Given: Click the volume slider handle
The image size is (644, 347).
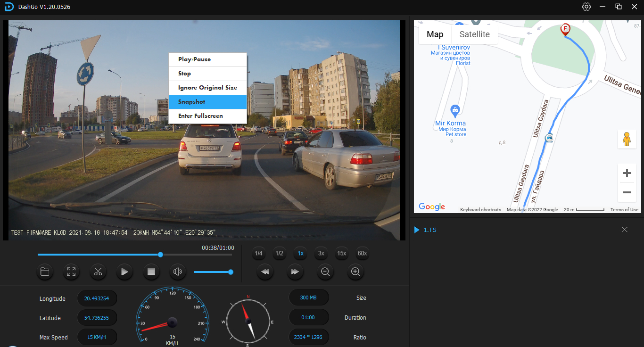Looking at the screenshot, I should point(231,272).
